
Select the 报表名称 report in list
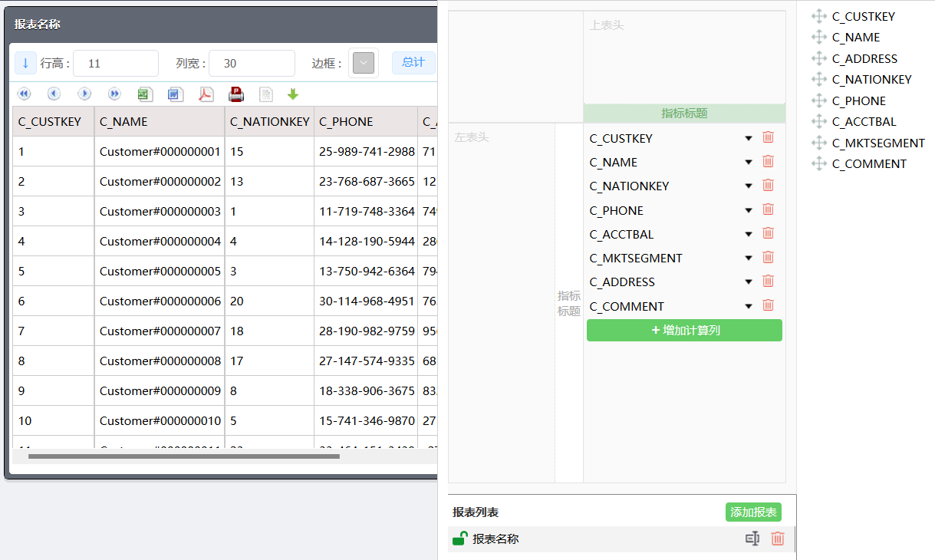point(495,539)
